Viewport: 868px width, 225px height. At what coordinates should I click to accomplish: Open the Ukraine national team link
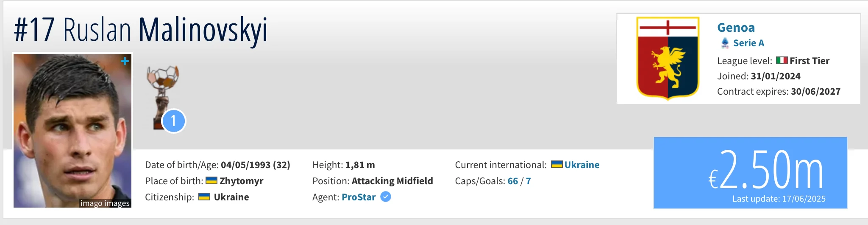pos(581,165)
